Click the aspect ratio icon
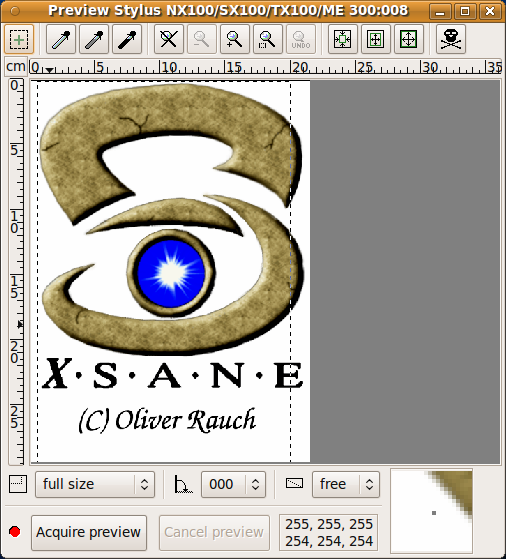 [295, 484]
